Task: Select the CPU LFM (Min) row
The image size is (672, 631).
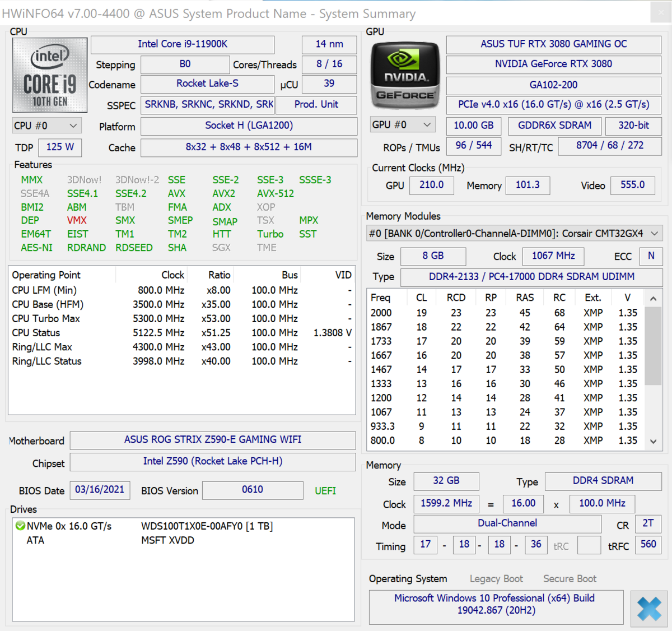Action: pos(182,290)
